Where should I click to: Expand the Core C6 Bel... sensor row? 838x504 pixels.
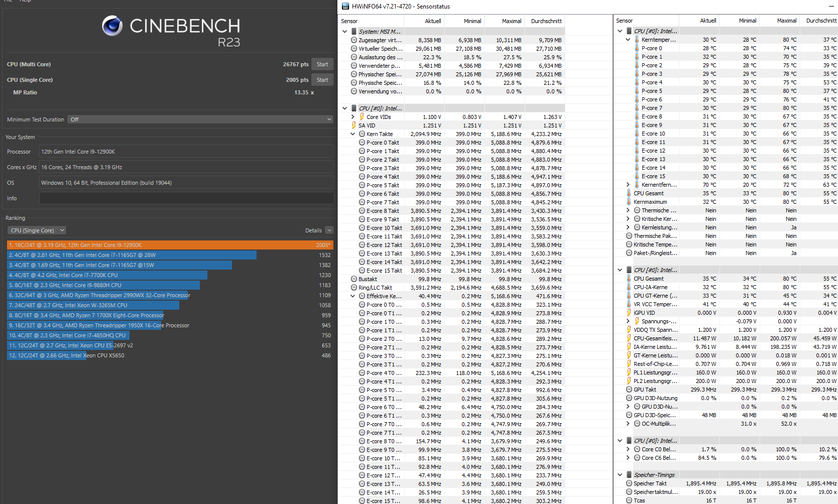click(628, 458)
